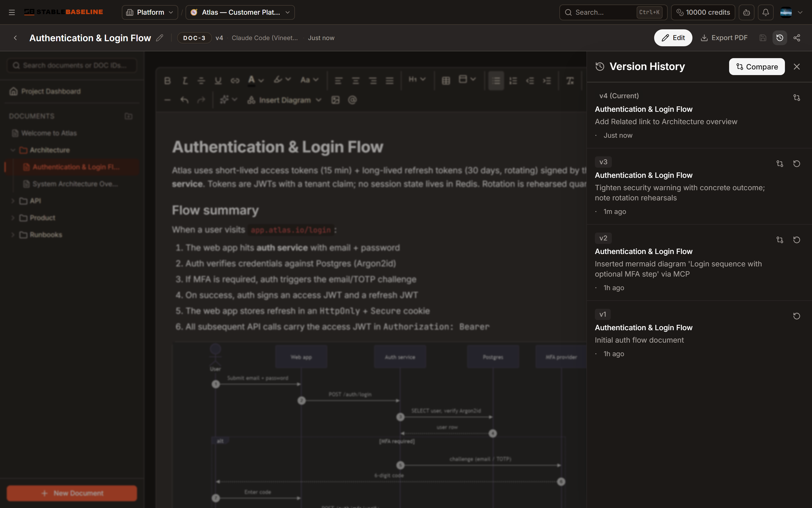This screenshot has height=508, width=812.
Task: Go back with the left arrow
Action: point(15,38)
